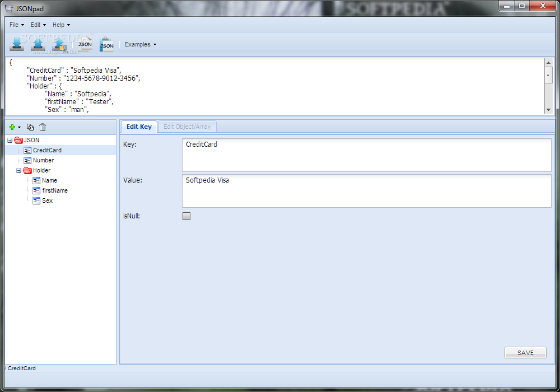Click the paste JSON clipboard icon
The width and height of the screenshot is (560, 392).
point(106,45)
